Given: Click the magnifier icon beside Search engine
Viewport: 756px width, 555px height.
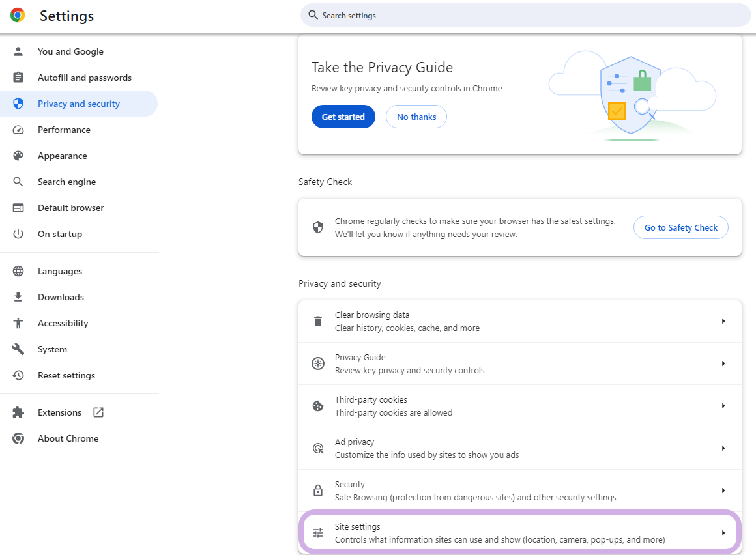Looking at the screenshot, I should [18, 182].
